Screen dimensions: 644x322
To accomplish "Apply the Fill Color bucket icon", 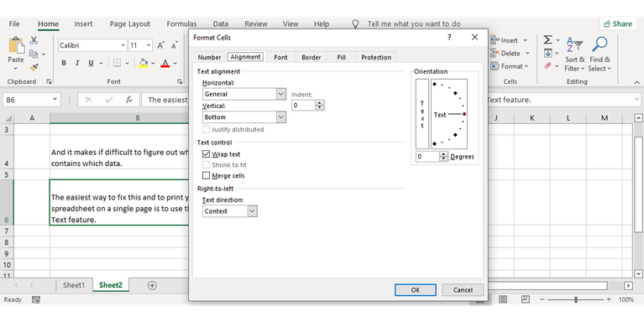I will [143, 63].
